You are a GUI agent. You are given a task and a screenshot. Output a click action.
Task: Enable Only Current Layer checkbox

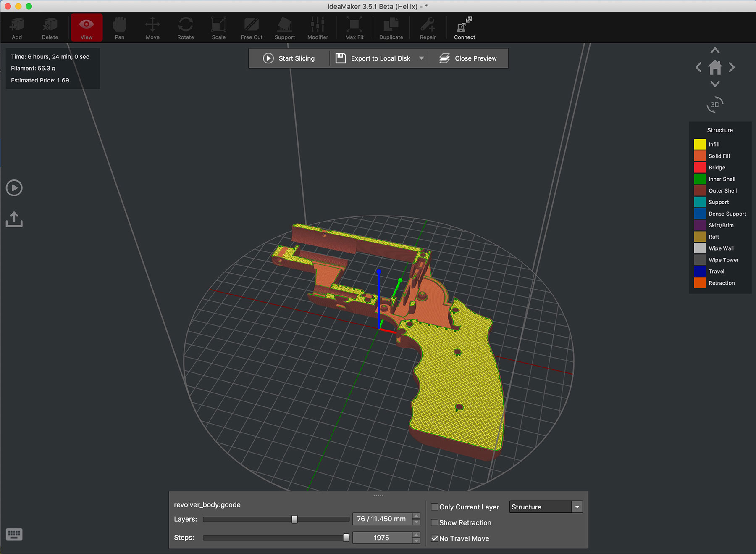click(435, 507)
